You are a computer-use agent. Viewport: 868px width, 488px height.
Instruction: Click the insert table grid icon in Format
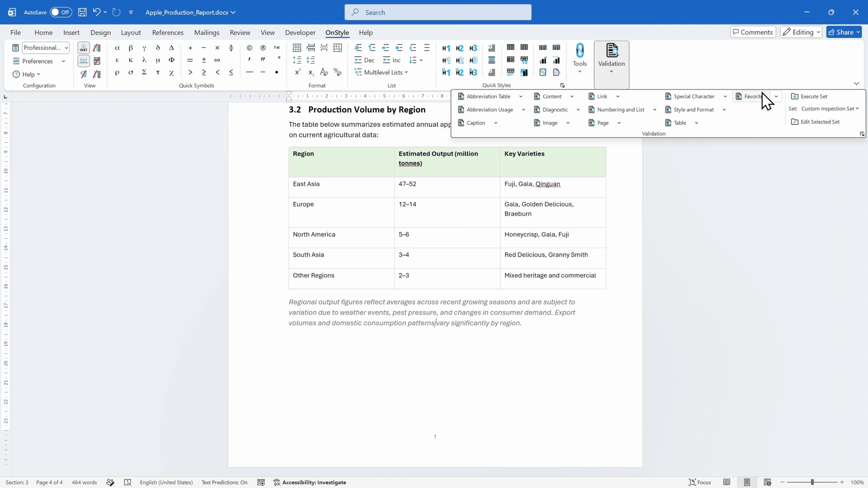click(297, 48)
